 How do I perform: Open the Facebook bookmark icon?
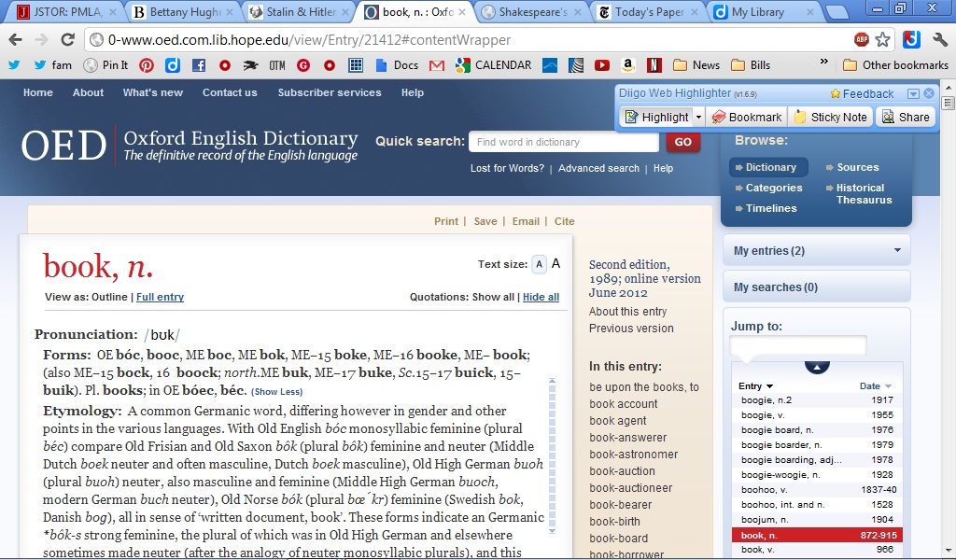[199, 65]
